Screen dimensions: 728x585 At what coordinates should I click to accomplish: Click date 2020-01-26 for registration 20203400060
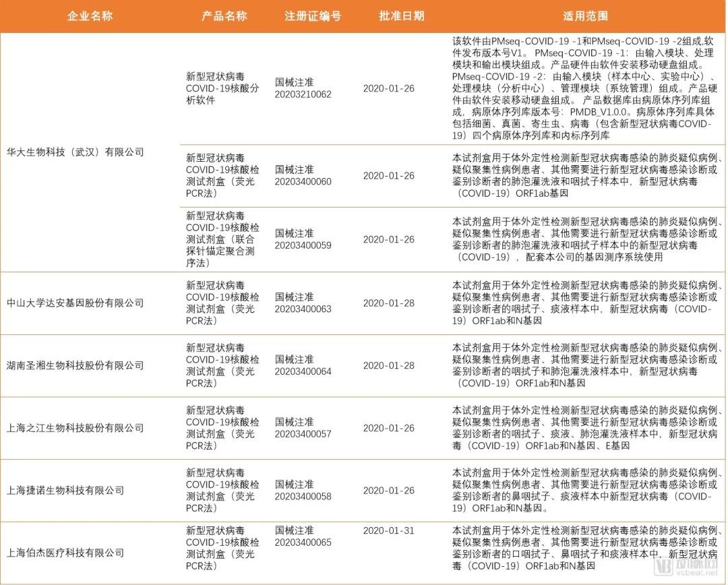click(x=389, y=175)
